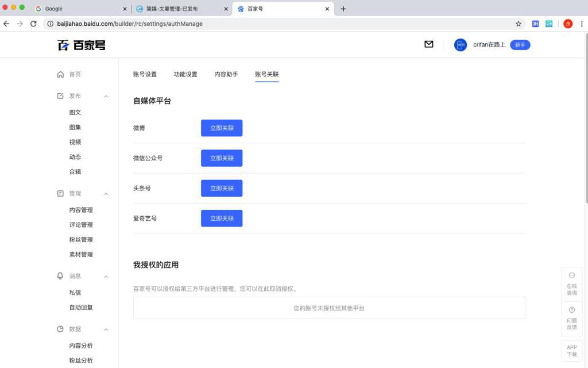Switch to the 功能设置 tab

pyautogui.click(x=185, y=74)
